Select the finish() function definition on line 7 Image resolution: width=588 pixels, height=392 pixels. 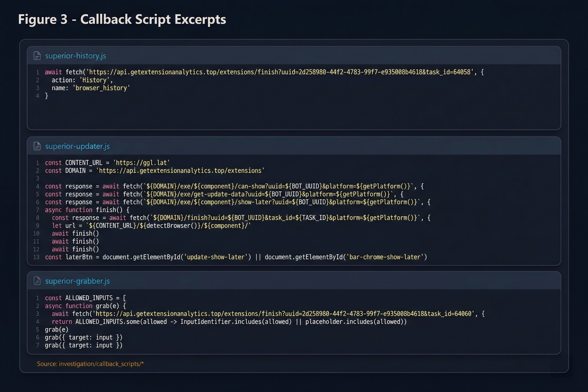point(87,210)
